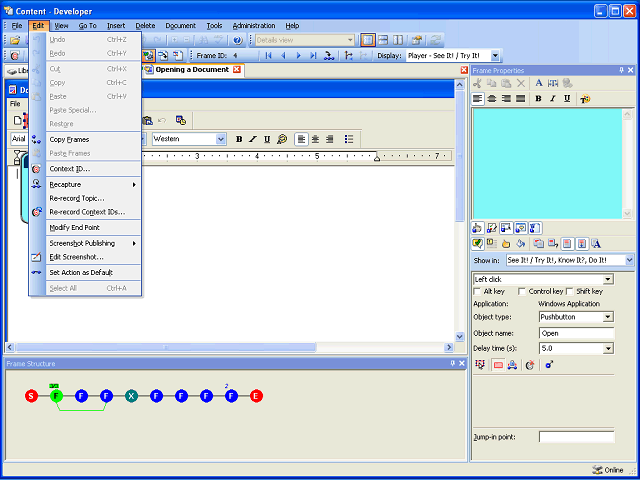Image resolution: width=640 pixels, height=480 pixels.
Task: Go to the next frame arrow
Action: (x=298, y=56)
